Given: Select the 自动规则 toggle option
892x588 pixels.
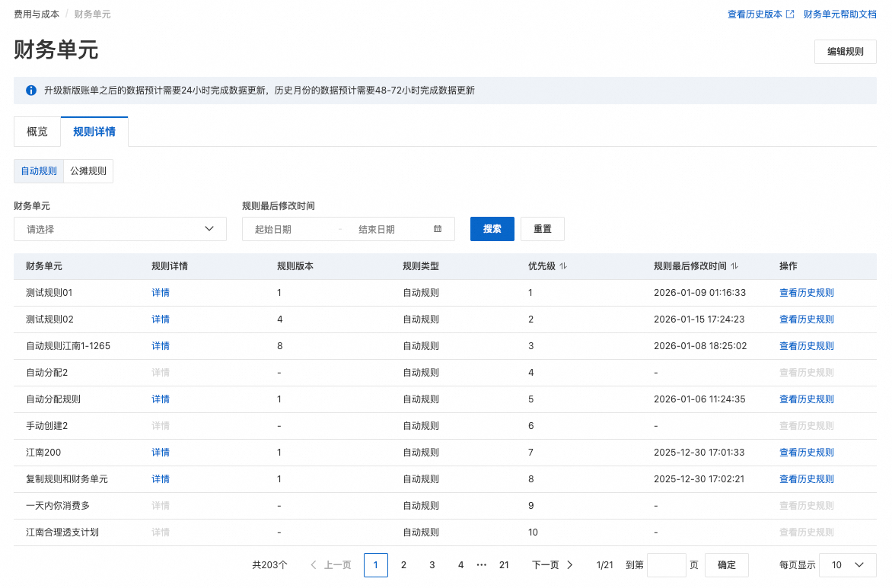Looking at the screenshot, I should (x=39, y=171).
